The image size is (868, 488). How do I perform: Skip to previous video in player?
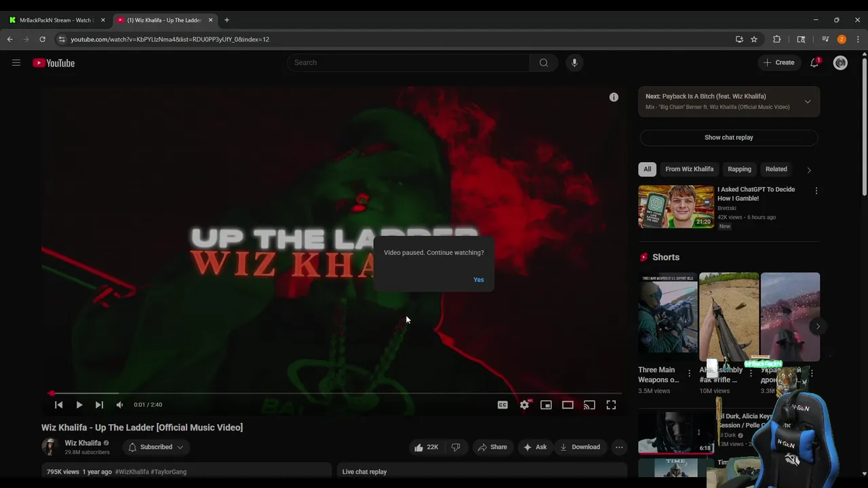point(59,405)
